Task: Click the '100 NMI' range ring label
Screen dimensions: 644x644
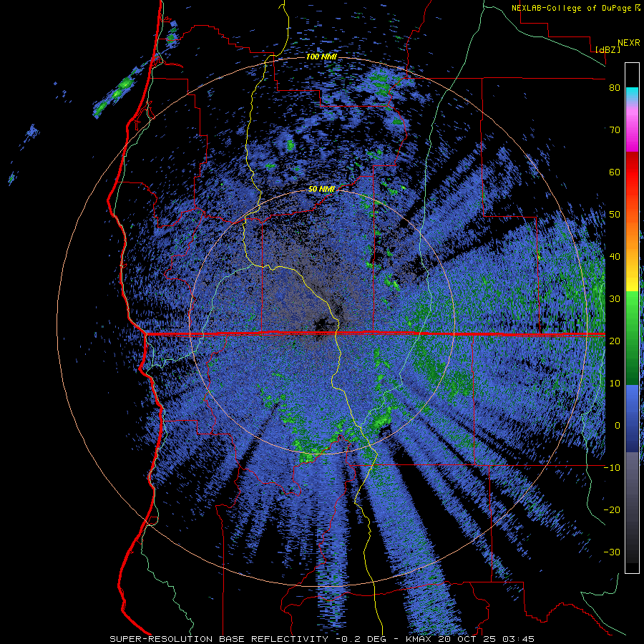Action: tap(321, 57)
